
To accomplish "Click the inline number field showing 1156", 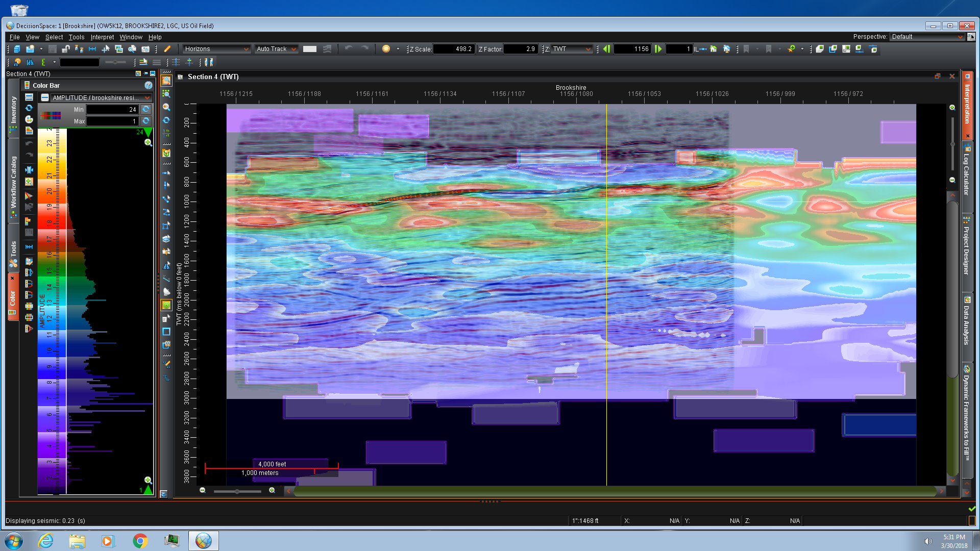I will pos(632,49).
